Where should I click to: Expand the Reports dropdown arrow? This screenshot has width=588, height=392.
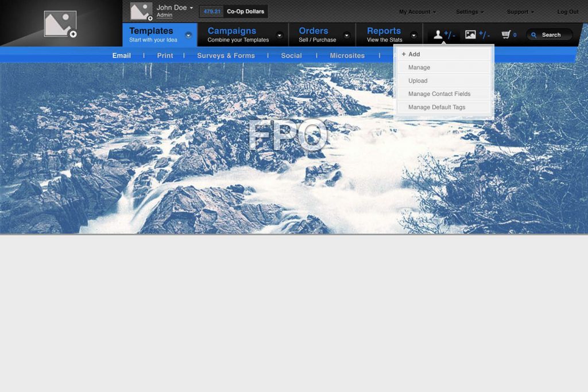413,35
